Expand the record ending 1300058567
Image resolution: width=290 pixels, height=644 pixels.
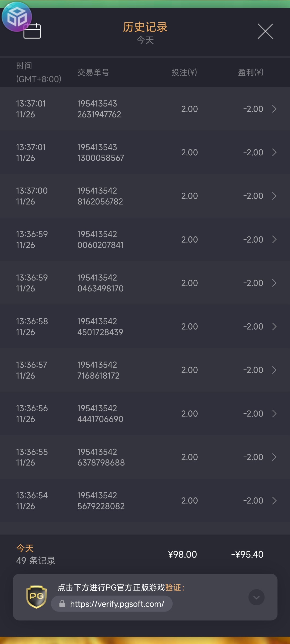click(x=274, y=152)
